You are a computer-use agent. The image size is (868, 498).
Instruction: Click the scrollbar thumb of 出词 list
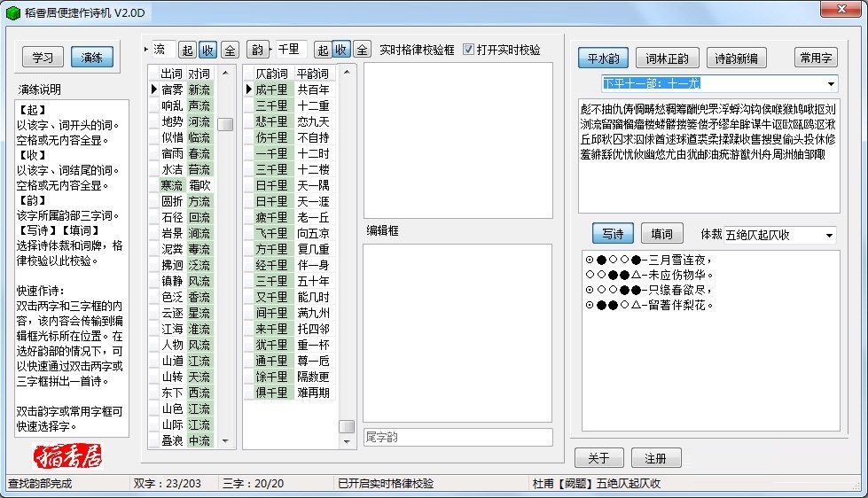(x=225, y=124)
